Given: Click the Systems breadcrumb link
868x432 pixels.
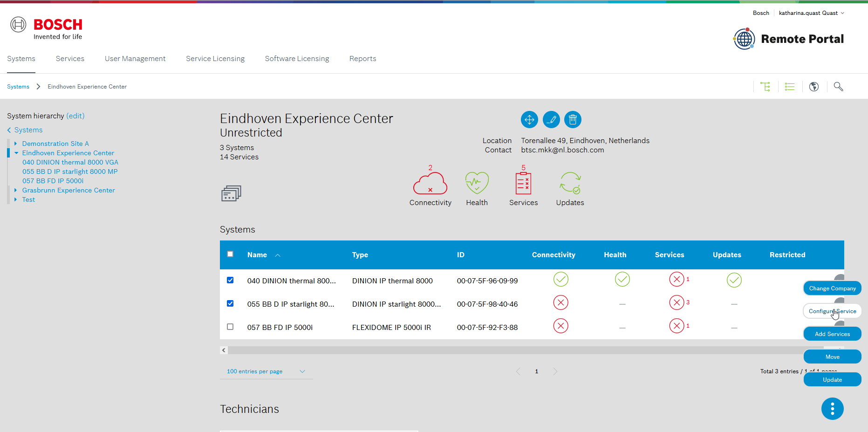Looking at the screenshot, I should [x=18, y=87].
